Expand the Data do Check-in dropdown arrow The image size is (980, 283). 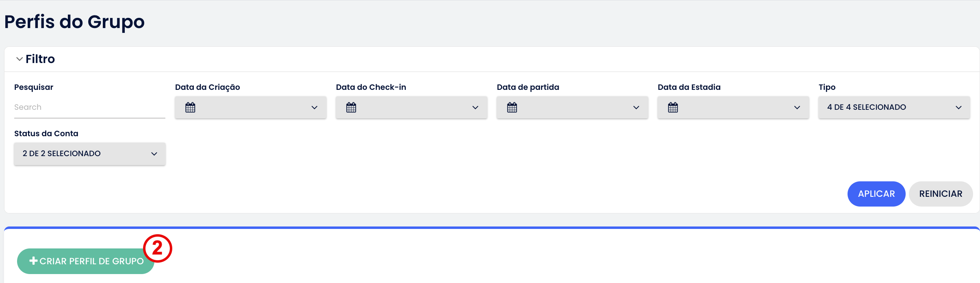(x=475, y=107)
